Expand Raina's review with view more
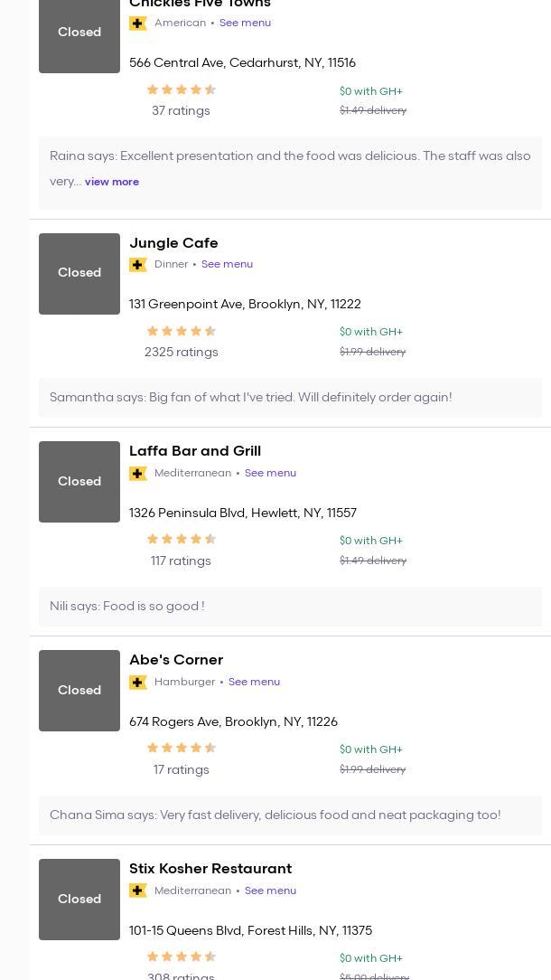Image resolution: width=551 pixels, height=980 pixels. [112, 182]
